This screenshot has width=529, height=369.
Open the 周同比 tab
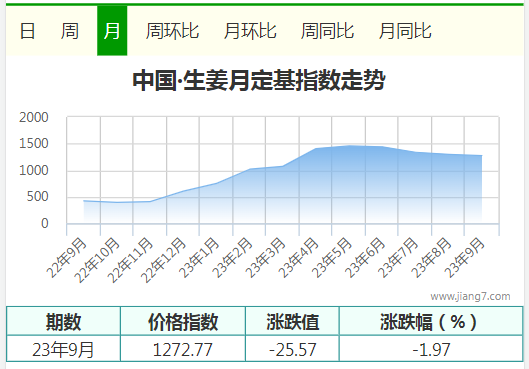click(327, 31)
